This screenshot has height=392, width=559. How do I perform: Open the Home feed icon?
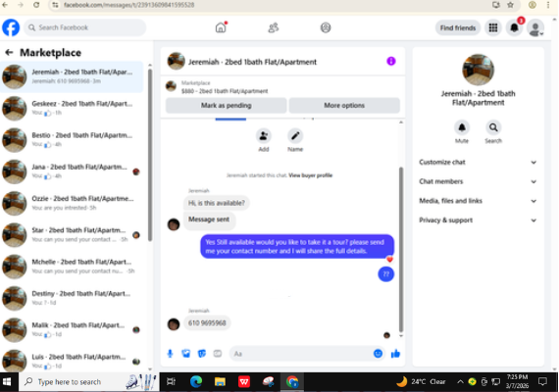click(221, 27)
